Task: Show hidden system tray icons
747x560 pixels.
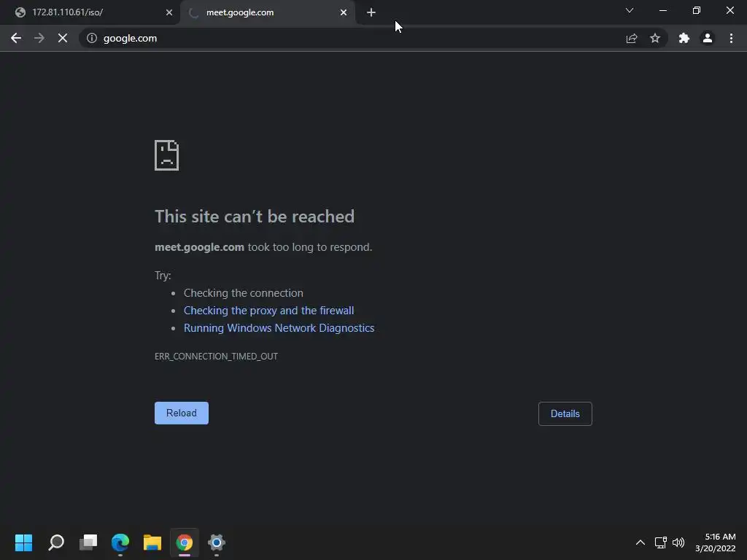Action: click(640, 542)
